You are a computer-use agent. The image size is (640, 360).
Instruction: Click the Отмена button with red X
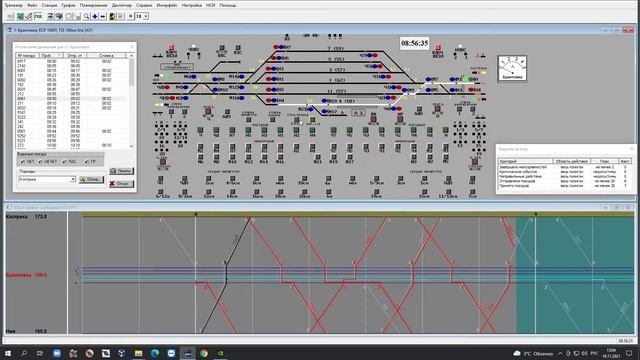121,184
